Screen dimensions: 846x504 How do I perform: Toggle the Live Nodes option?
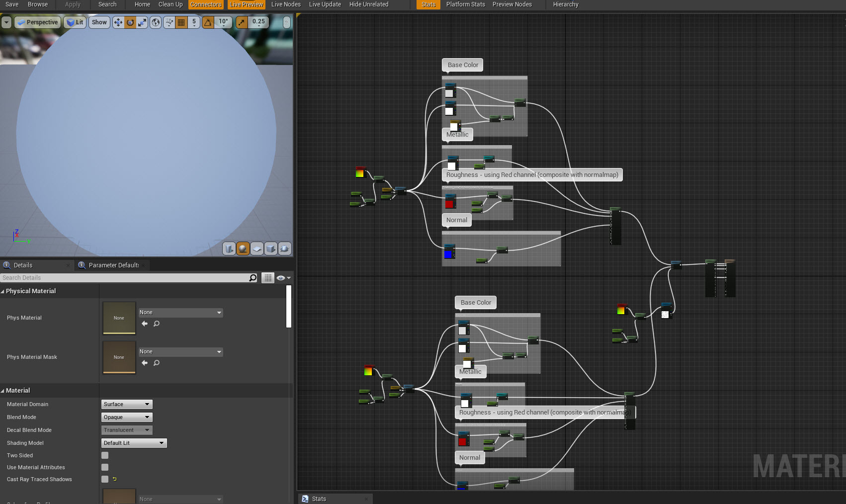click(286, 4)
